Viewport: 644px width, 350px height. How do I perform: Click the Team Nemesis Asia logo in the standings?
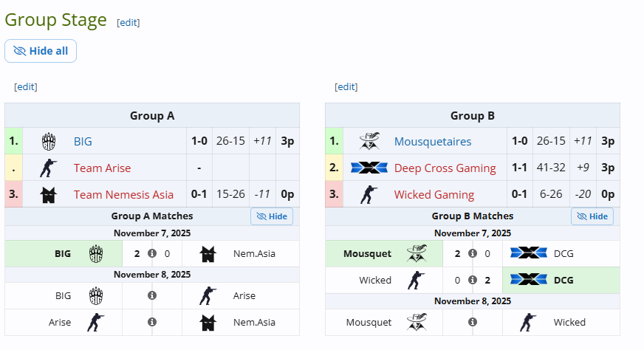pos(49,194)
